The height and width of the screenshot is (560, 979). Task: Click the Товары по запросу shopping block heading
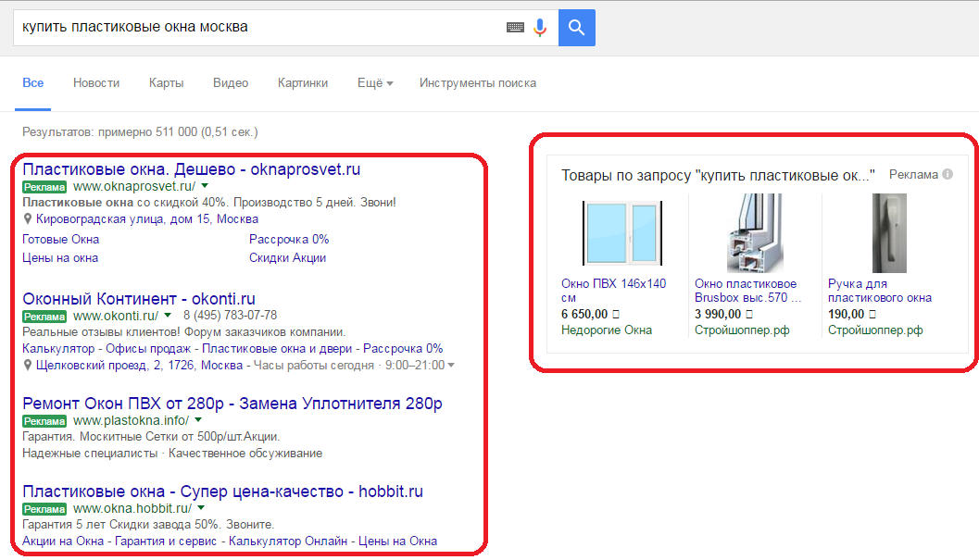(x=718, y=176)
